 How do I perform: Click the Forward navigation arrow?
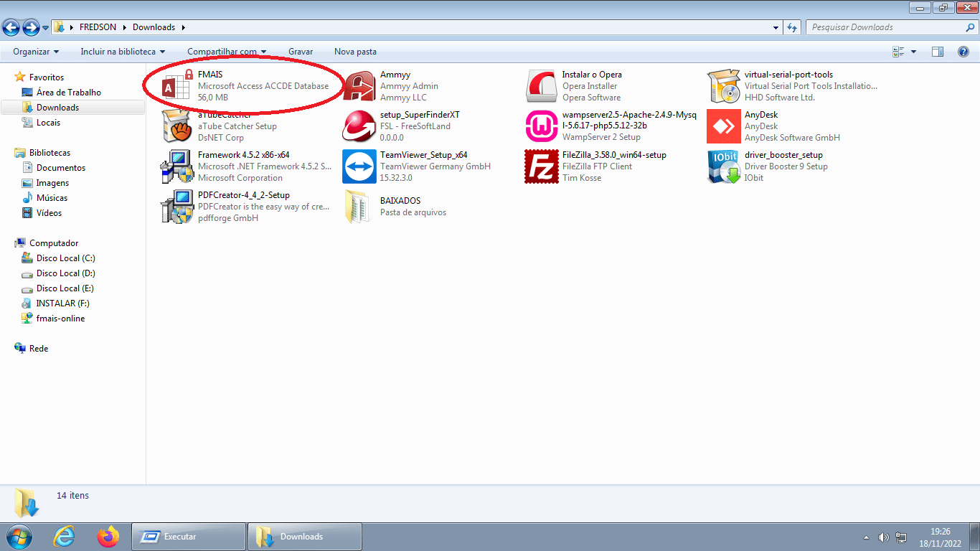coord(31,27)
